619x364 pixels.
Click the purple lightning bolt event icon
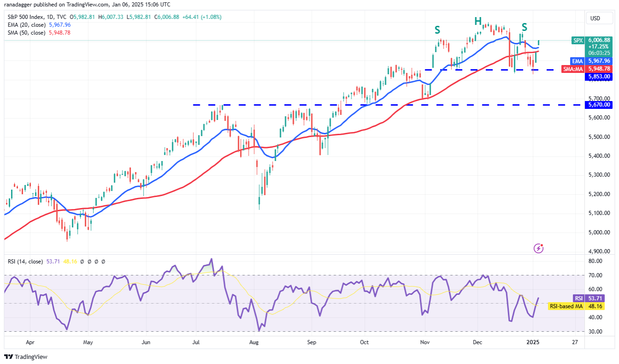coord(538,248)
